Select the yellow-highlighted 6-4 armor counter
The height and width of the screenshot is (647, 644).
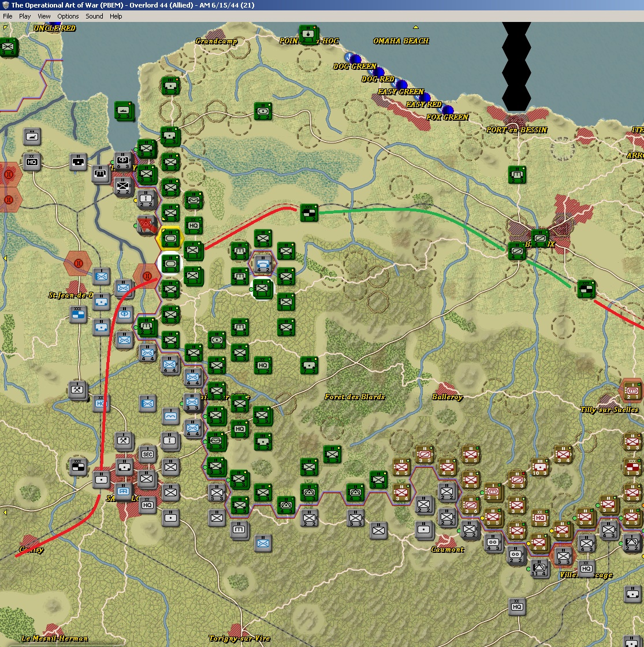click(x=170, y=239)
